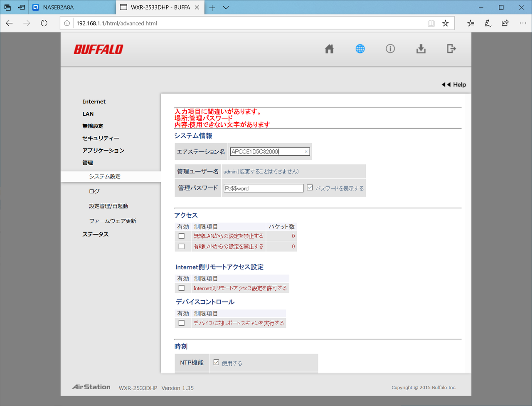
Task: Click the 有線LANからの設定を禁止する label text
Action: (229, 246)
